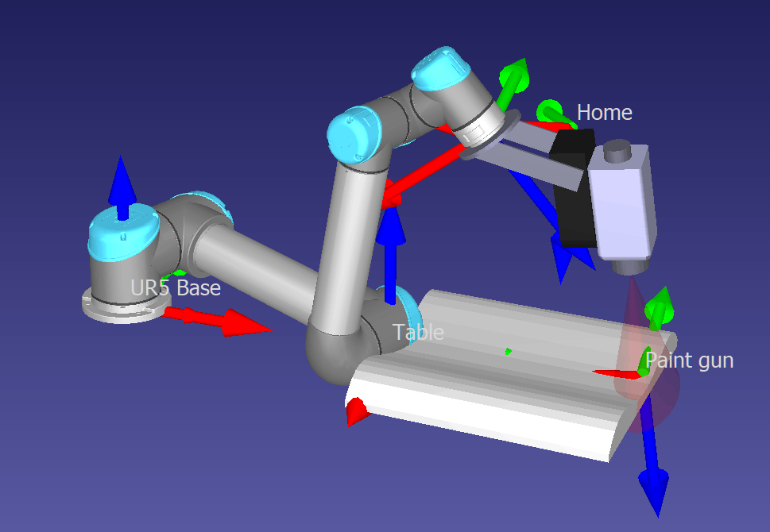Select the grey paint gun nozzle tip

tap(630, 268)
